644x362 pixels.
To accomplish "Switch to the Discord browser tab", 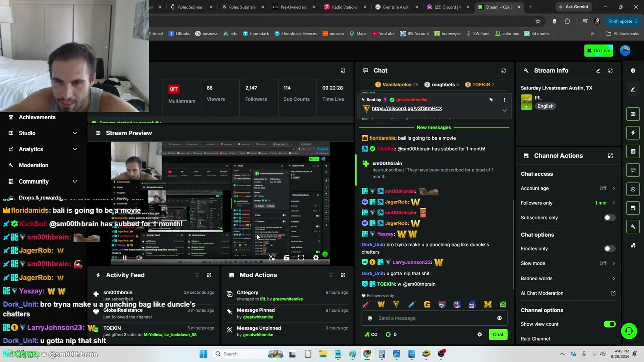I will tap(447, 7).
